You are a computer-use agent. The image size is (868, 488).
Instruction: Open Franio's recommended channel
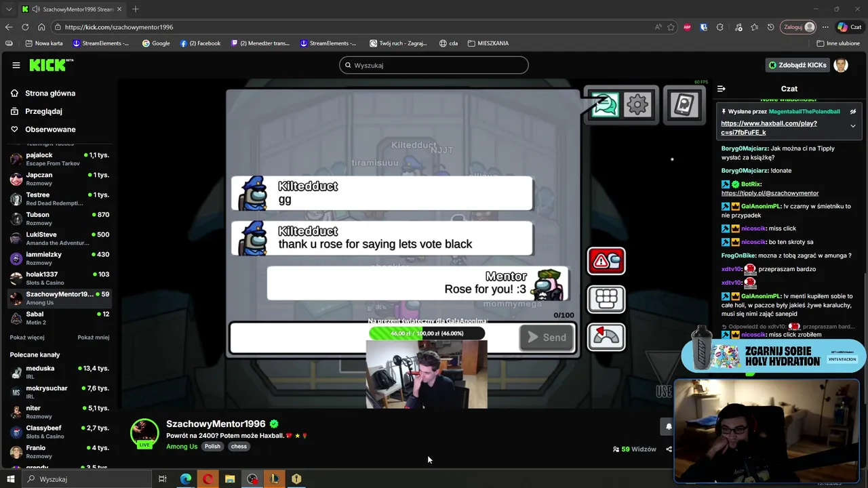60,451
